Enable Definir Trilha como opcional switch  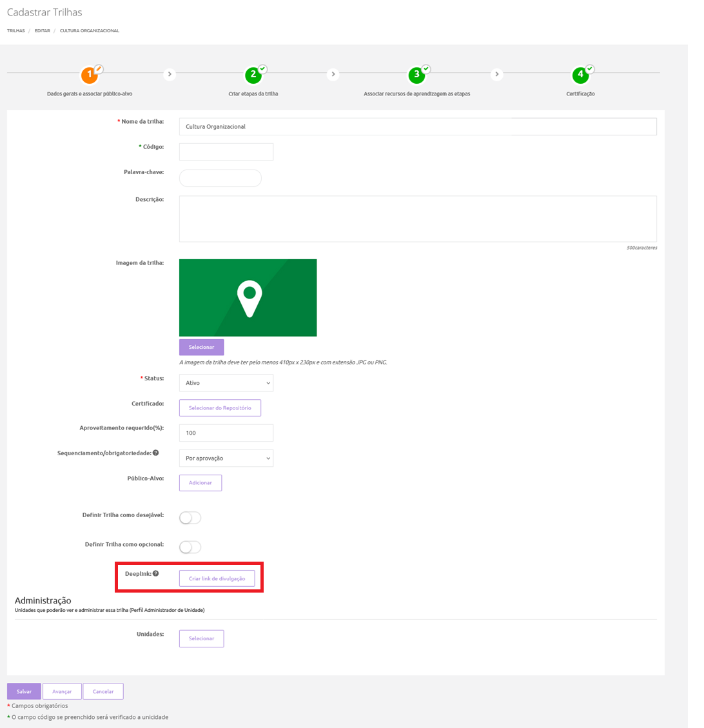tap(190, 547)
